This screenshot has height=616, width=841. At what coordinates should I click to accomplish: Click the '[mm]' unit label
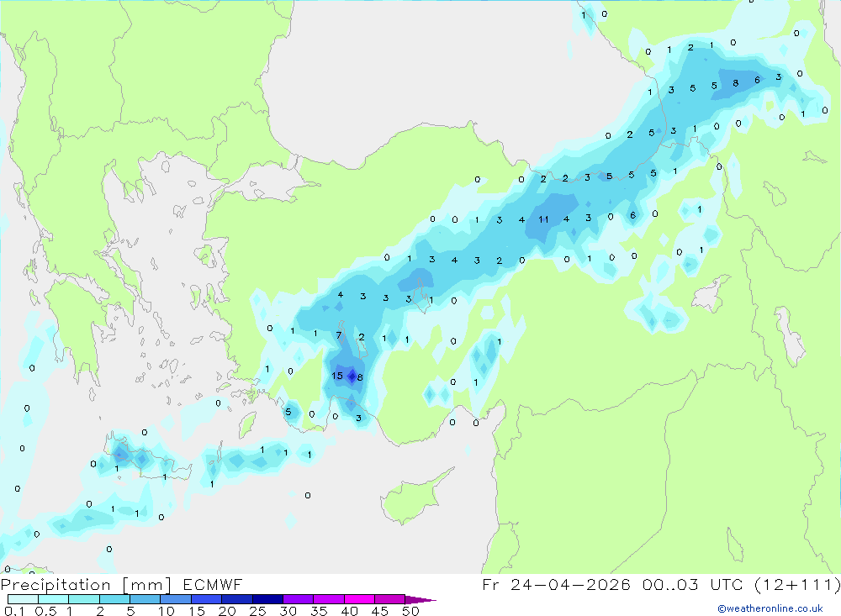146,585
